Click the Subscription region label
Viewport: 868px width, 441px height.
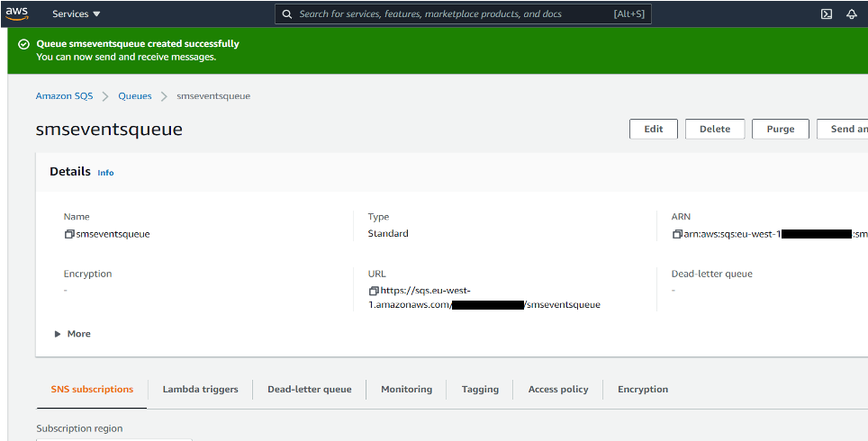click(x=80, y=428)
